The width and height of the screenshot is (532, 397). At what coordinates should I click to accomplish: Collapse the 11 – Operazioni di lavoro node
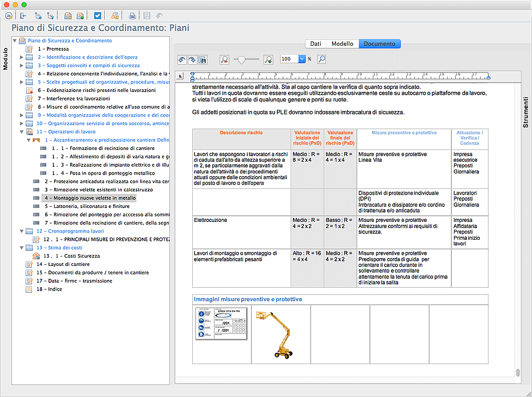coord(22,132)
